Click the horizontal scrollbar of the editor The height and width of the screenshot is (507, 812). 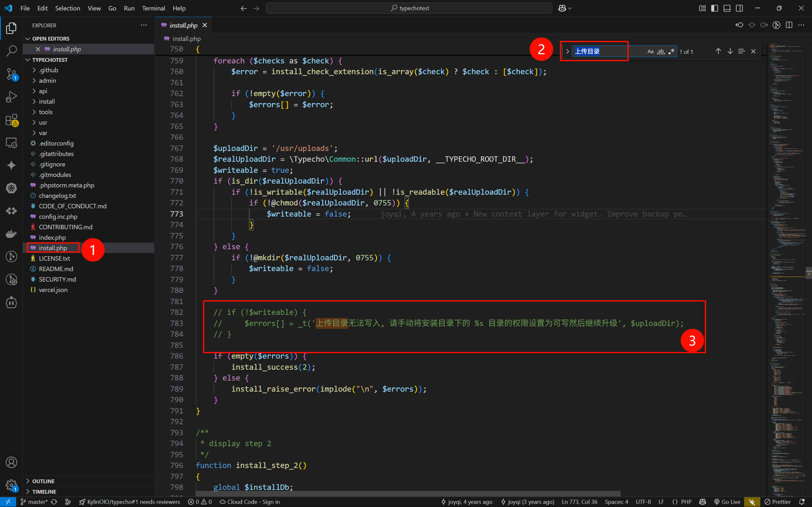click(x=408, y=494)
